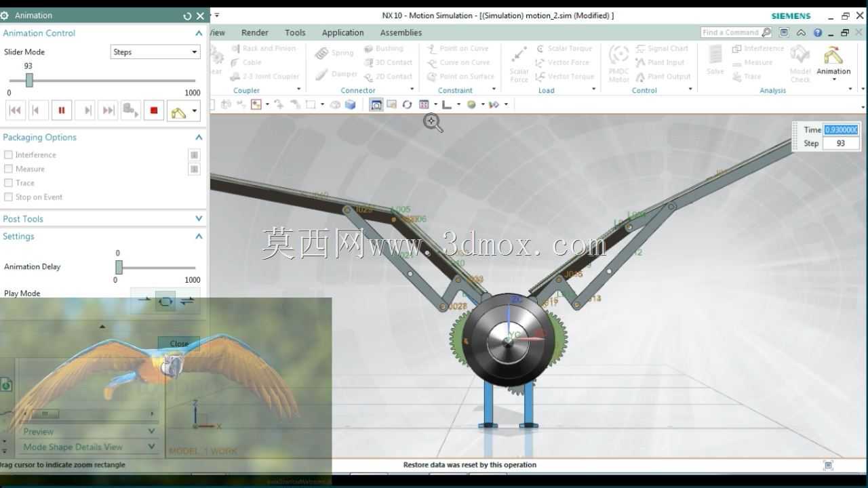Click the step slider handle at 93
Image resolution: width=868 pixels, height=488 pixels.
point(29,80)
